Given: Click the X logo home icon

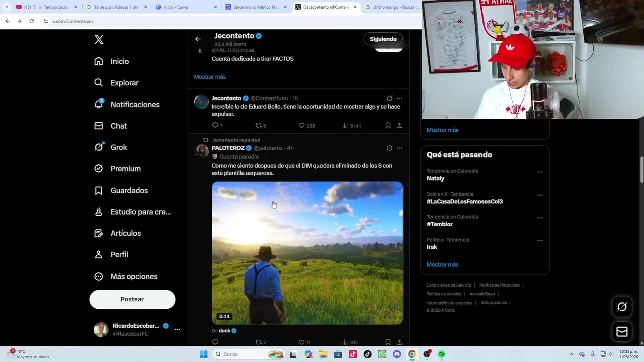Looking at the screenshot, I should [x=99, y=40].
